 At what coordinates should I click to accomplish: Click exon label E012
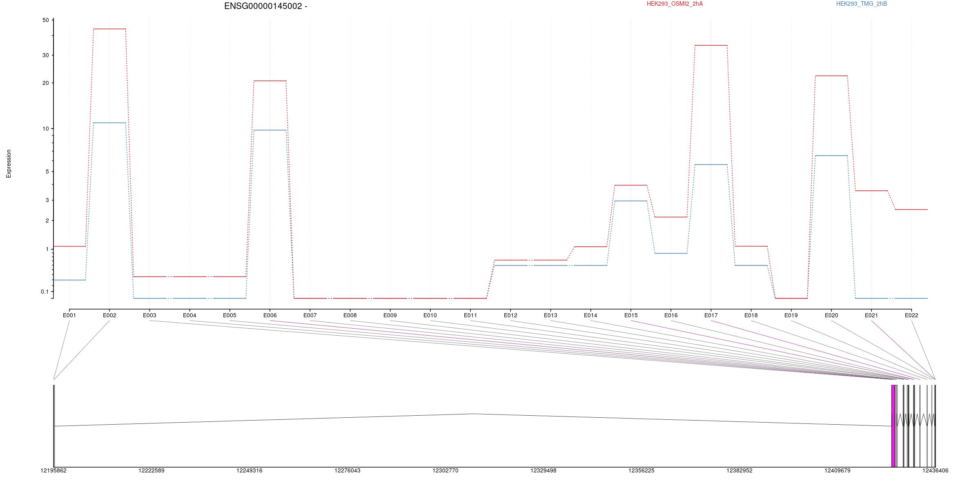click(x=510, y=315)
